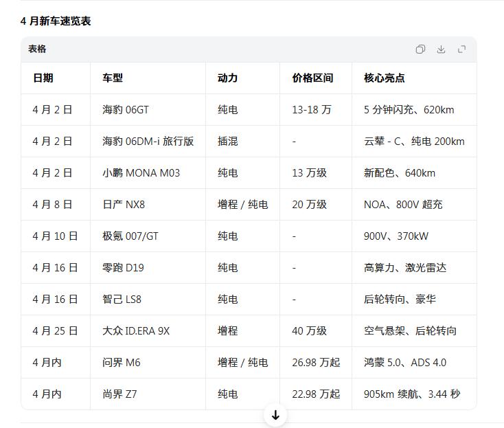
Task: Click the 4 月 10 日 date cell
Action: pyautogui.click(x=55, y=236)
